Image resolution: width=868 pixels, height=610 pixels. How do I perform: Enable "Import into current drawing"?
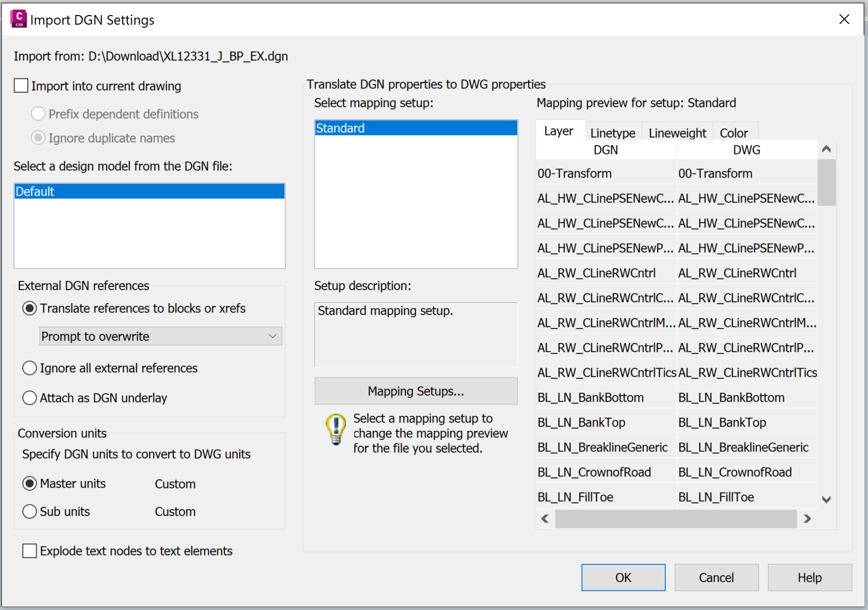[21, 85]
